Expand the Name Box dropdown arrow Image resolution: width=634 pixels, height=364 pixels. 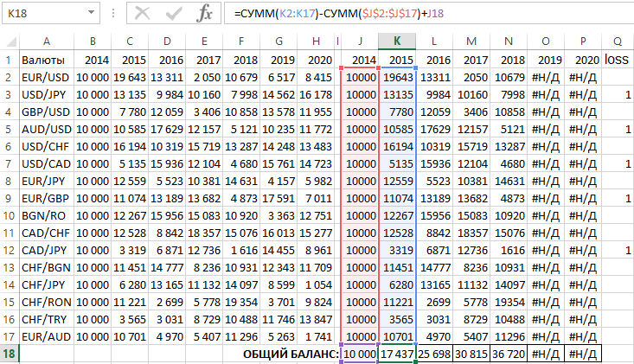pos(91,15)
